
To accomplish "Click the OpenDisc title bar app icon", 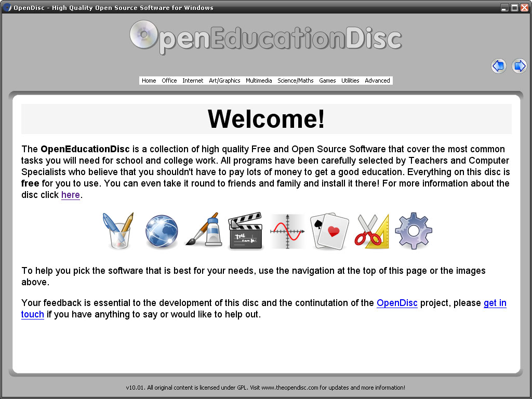I will coord(7,7).
